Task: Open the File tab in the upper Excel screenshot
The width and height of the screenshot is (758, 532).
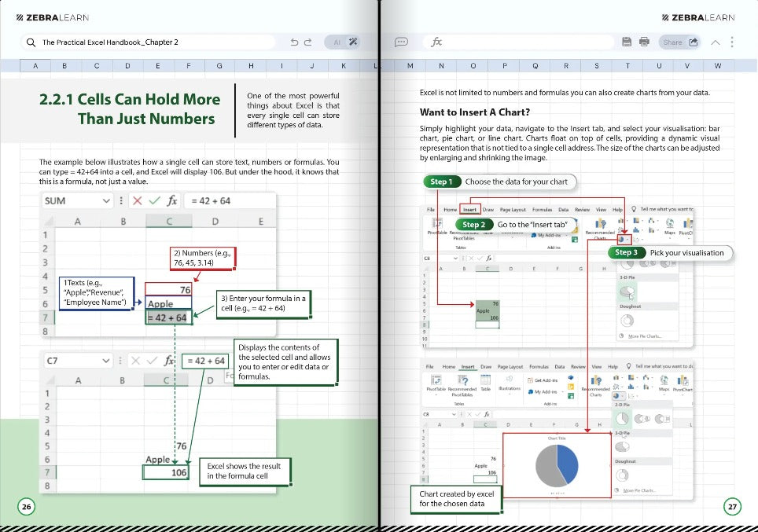Action: point(431,210)
